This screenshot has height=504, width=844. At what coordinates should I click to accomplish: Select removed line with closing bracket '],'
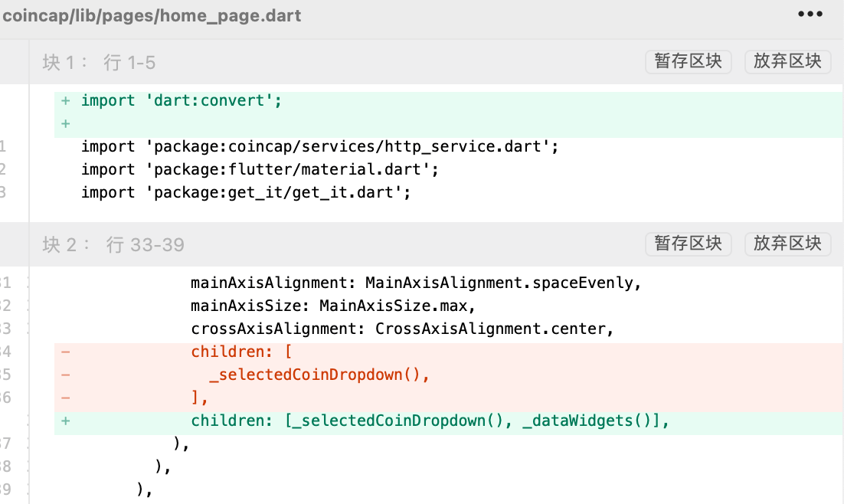(x=200, y=398)
